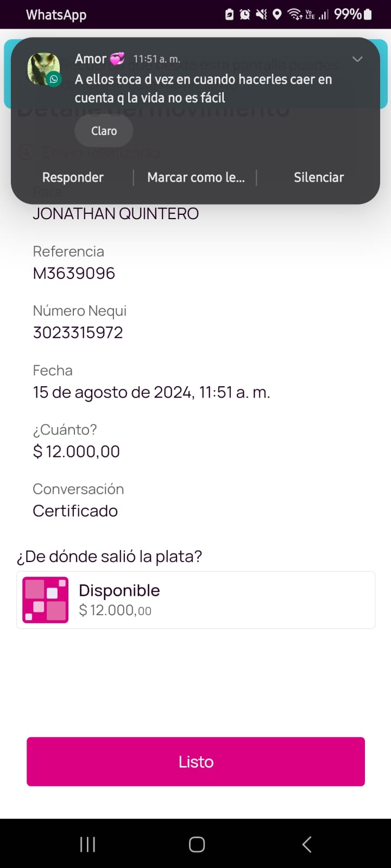Tap the Nequi number 3023315972
This screenshot has width=391, height=868.
[x=78, y=333]
